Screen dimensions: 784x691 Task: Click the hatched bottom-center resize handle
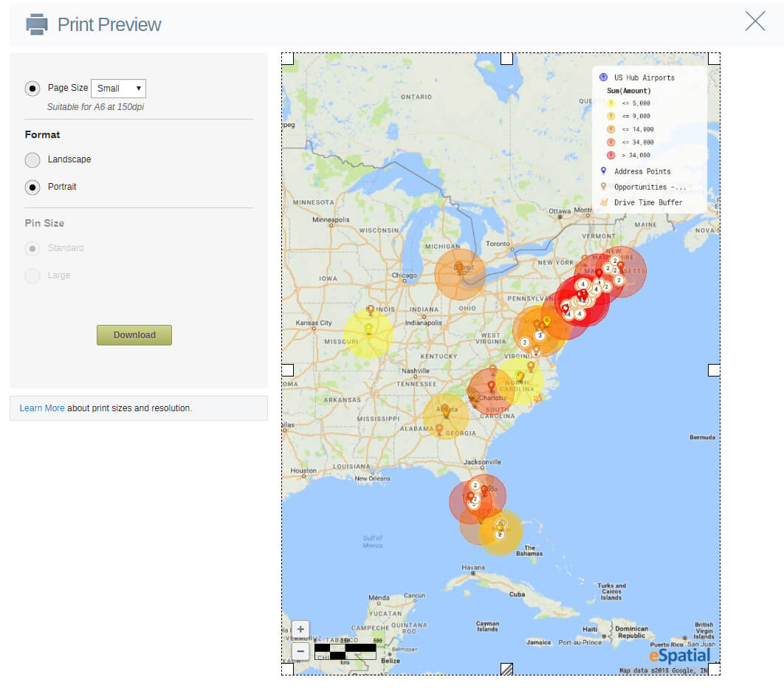[506, 669]
